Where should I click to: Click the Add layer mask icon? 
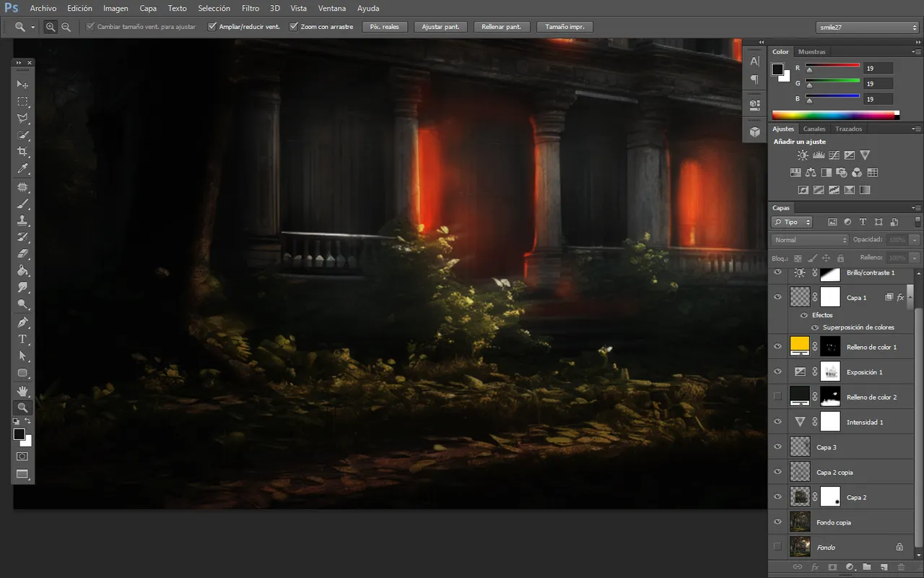832,567
